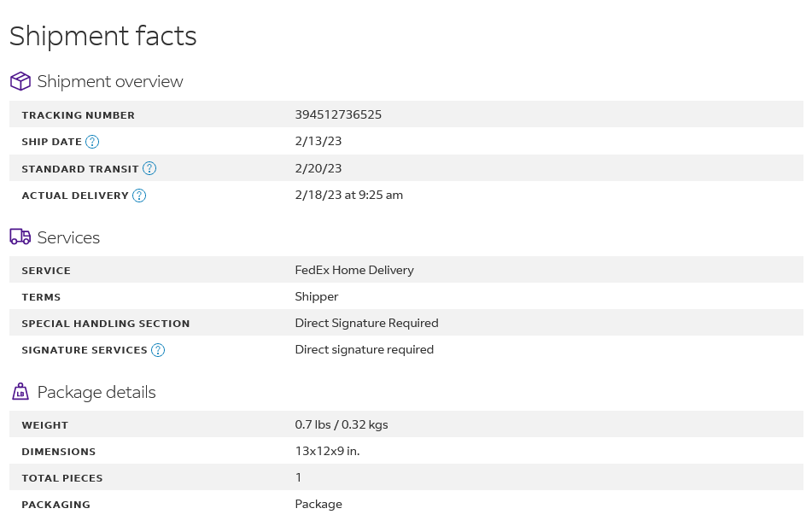Open the Standard Transit help tooltip icon
The height and width of the screenshot is (526, 812).
(x=149, y=168)
